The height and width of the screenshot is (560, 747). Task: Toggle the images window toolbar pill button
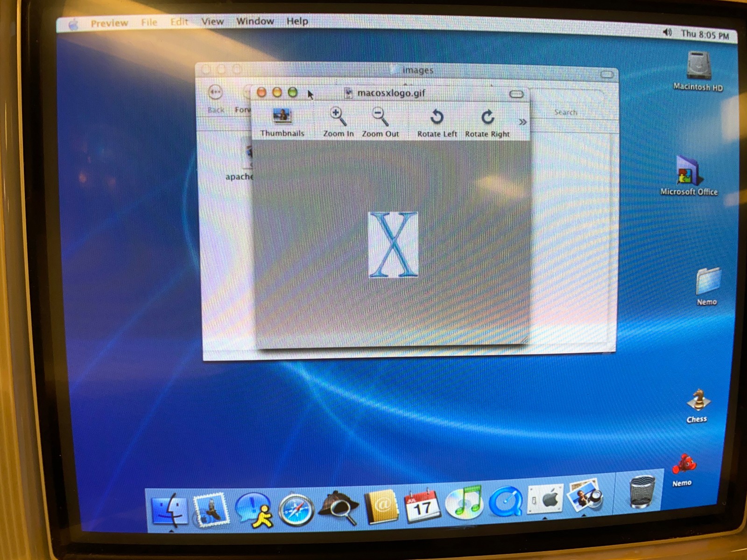[x=606, y=74]
